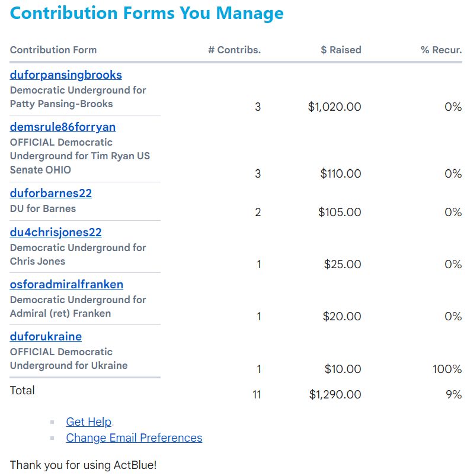Click the Contribution Forms You Manage heading
Viewport: 467px width, 476px height.
[147, 14]
